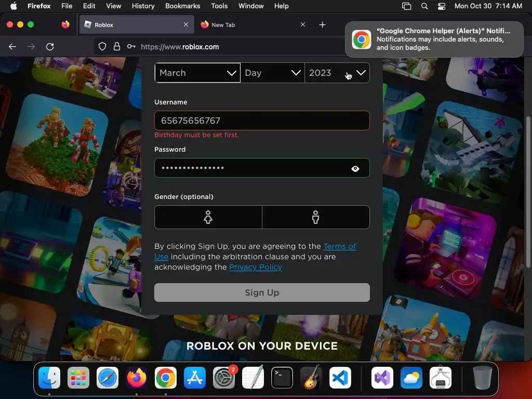Close the Roblox tab
The width and height of the screenshot is (532, 399).
(x=186, y=24)
